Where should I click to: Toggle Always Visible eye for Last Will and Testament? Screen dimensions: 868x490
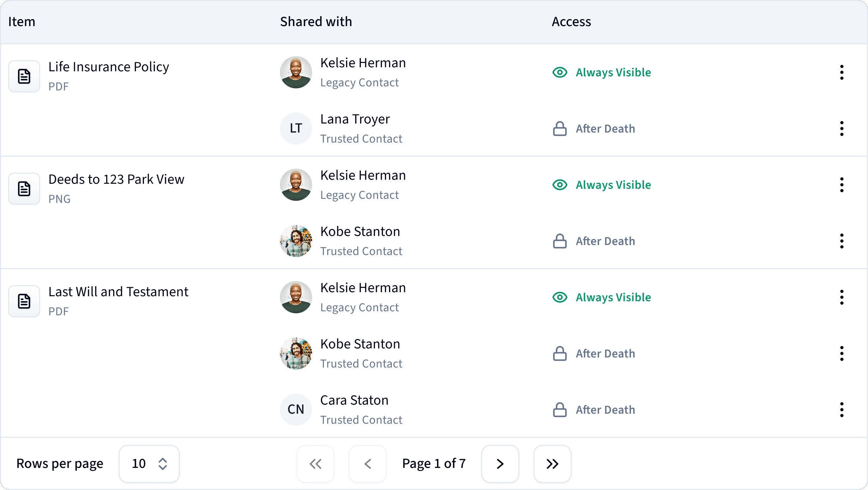click(x=560, y=297)
